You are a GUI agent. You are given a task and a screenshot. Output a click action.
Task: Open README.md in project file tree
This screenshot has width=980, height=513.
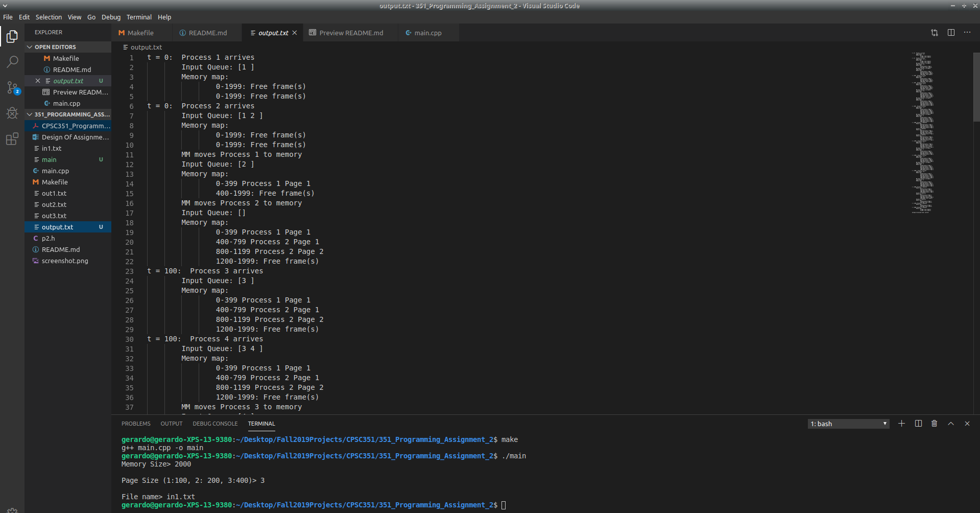tap(68, 249)
